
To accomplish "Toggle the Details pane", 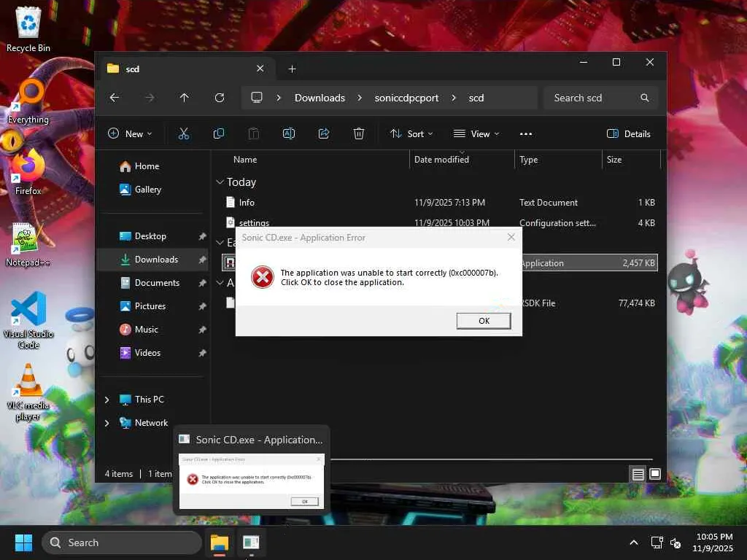I will pyautogui.click(x=629, y=134).
